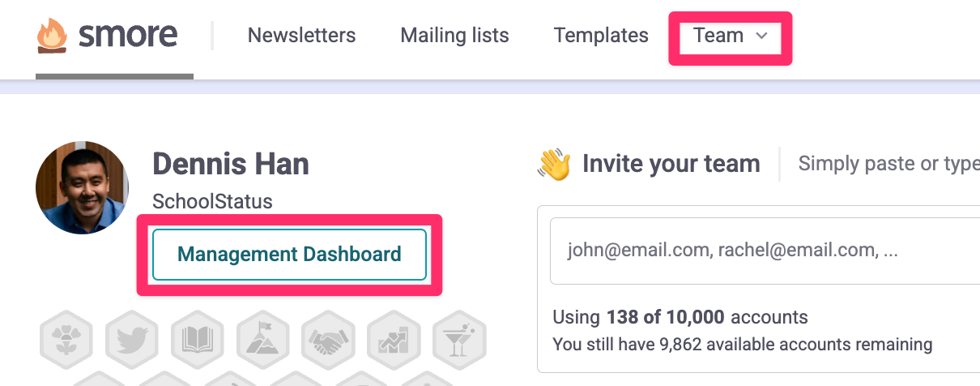Click the Invite your team heading

[x=671, y=164]
